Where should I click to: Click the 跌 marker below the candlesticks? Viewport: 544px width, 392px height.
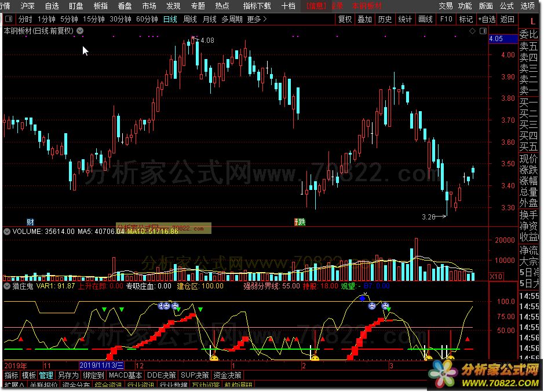click(300, 222)
